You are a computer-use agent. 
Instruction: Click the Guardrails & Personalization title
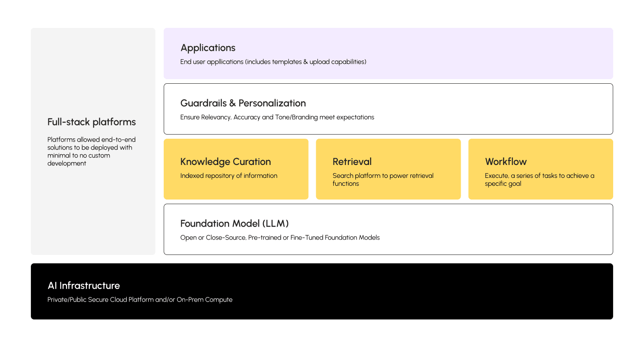pos(243,103)
